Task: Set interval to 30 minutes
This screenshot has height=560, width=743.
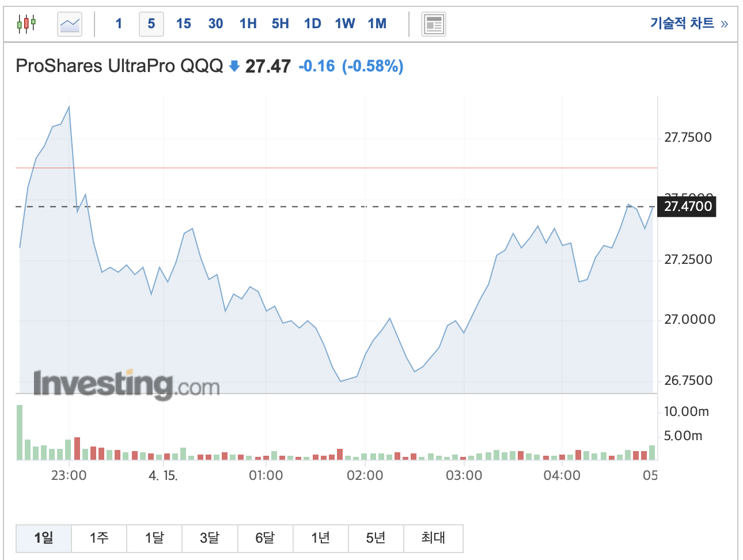Action: pyautogui.click(x=216, y=24)
